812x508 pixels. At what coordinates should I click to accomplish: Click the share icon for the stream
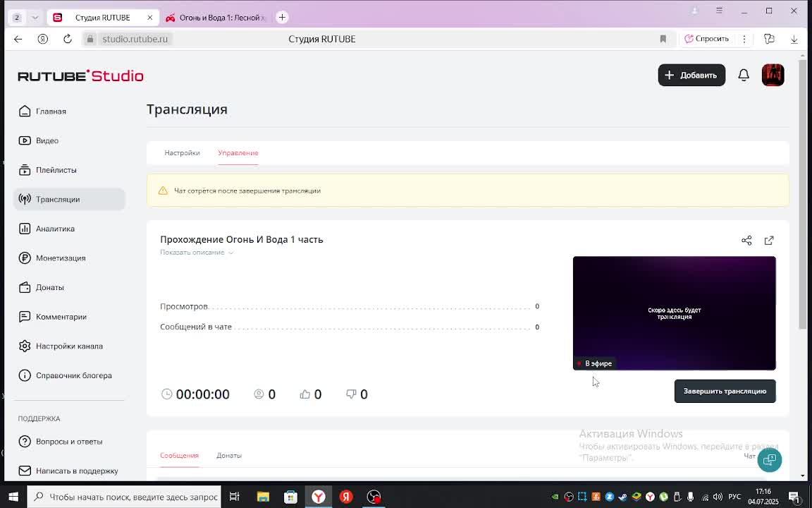tap(746, 241)
